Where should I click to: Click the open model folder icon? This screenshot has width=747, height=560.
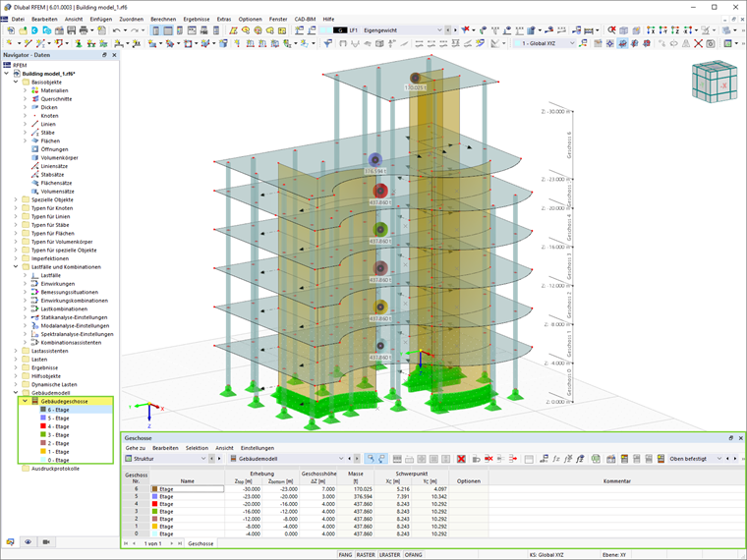(23, 30)
